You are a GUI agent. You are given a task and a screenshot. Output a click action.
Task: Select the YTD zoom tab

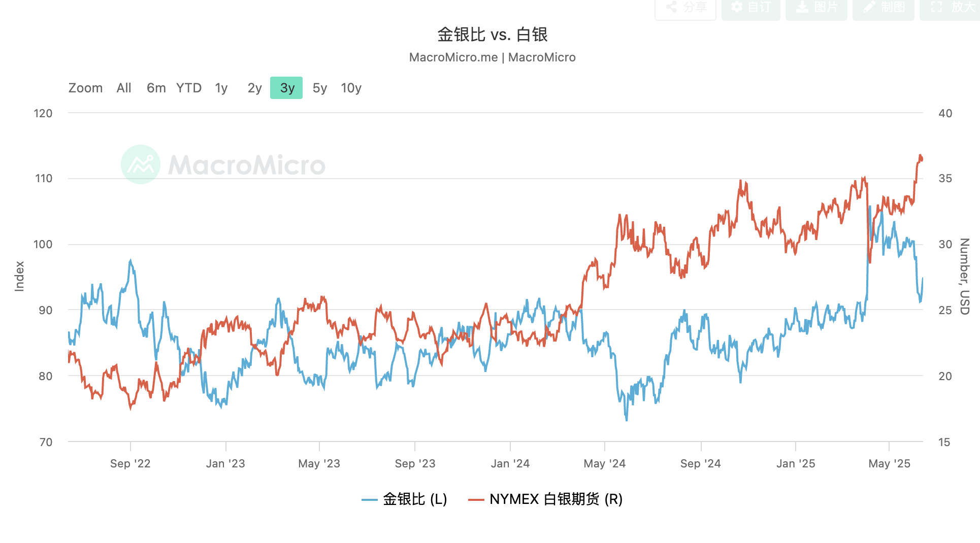[x=188, y=88]
